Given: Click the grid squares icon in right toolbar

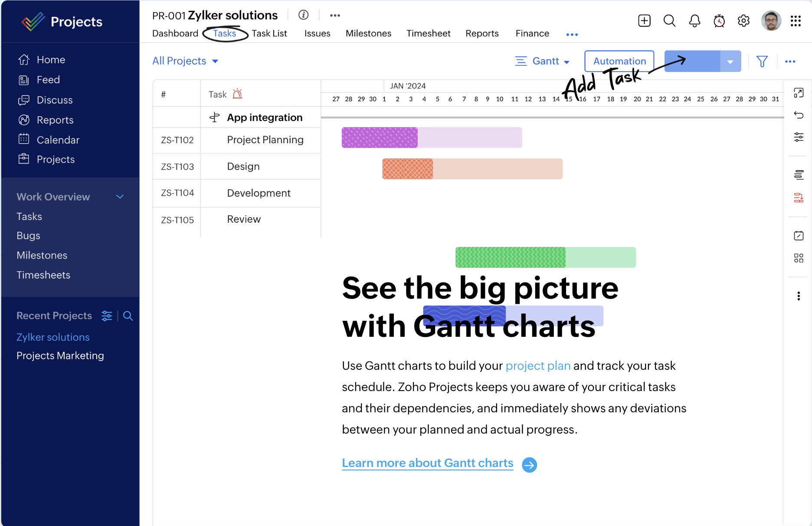Looking at the screenshot, I should coord(799,258).
